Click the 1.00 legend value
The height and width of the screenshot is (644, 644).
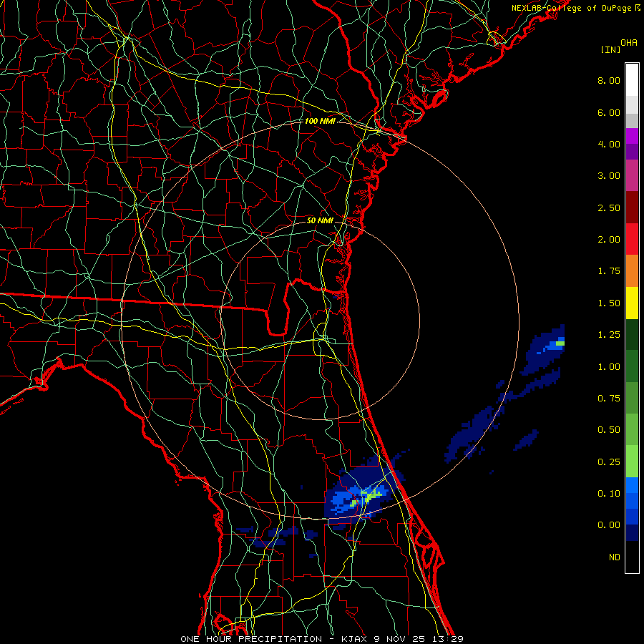(609, 367)
